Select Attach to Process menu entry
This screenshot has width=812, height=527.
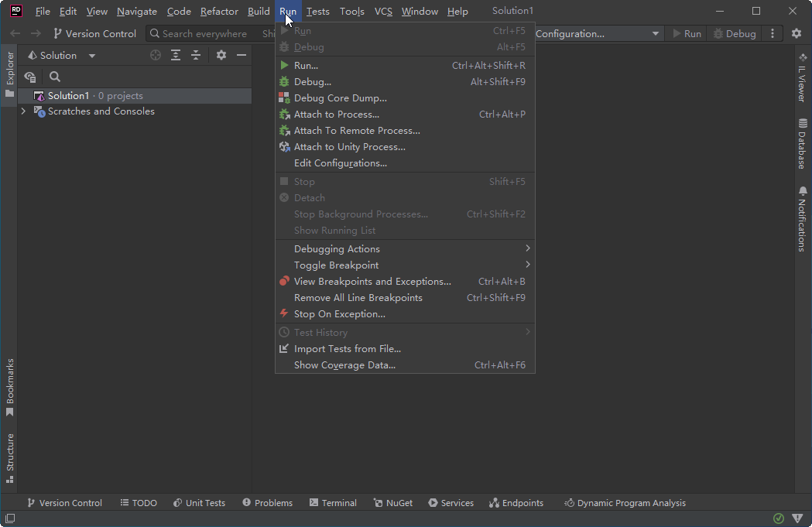pos(405,115)
